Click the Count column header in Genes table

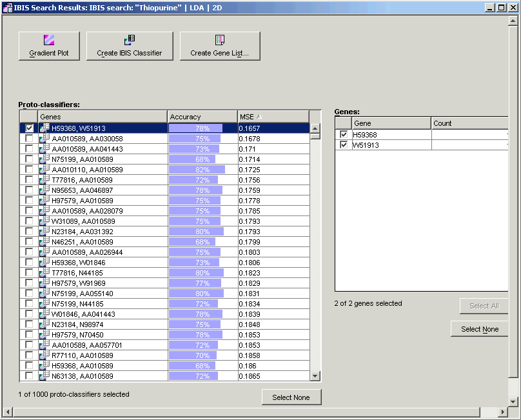(x=470, y=123)
